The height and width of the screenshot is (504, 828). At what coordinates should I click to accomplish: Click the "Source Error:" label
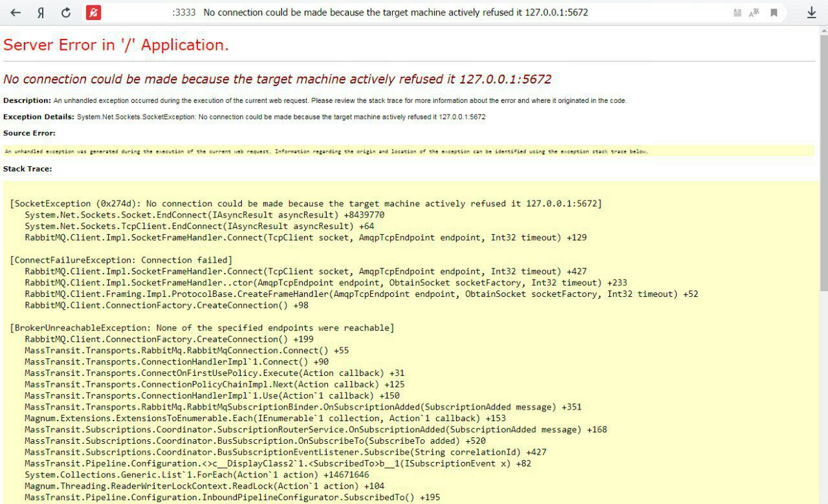pyautogui.click(x=29, y=133)
